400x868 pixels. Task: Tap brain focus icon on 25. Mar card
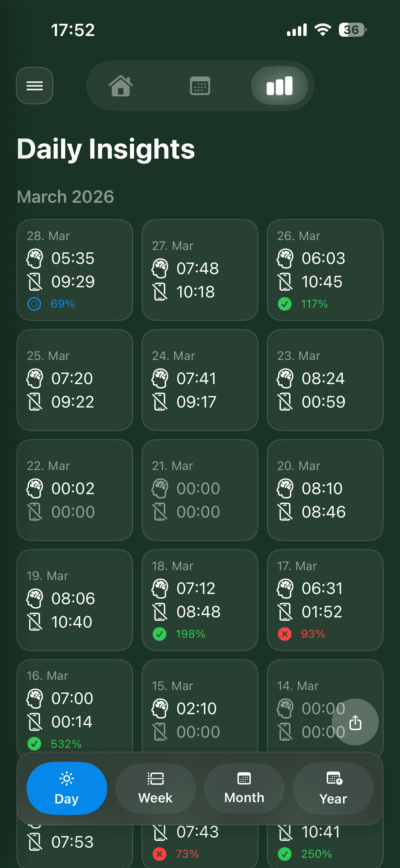(35, 378)
